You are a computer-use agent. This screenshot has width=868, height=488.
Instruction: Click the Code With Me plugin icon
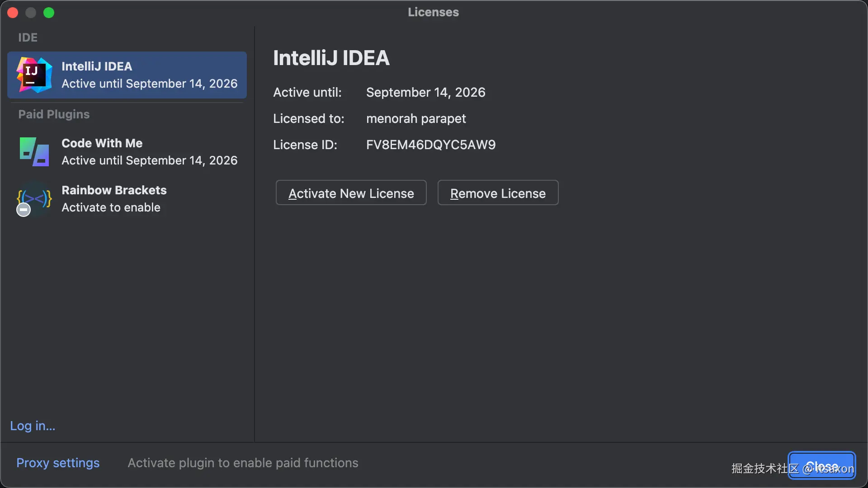point(34,152)
